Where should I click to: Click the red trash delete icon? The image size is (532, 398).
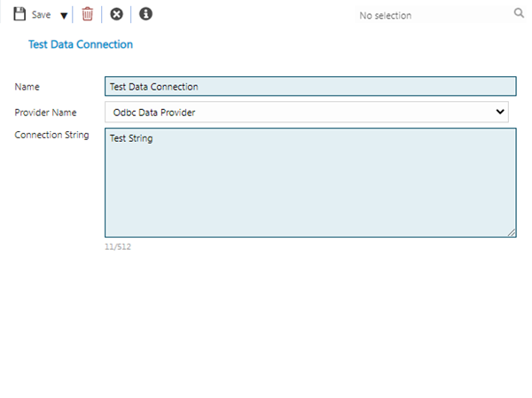pos(87,14)
